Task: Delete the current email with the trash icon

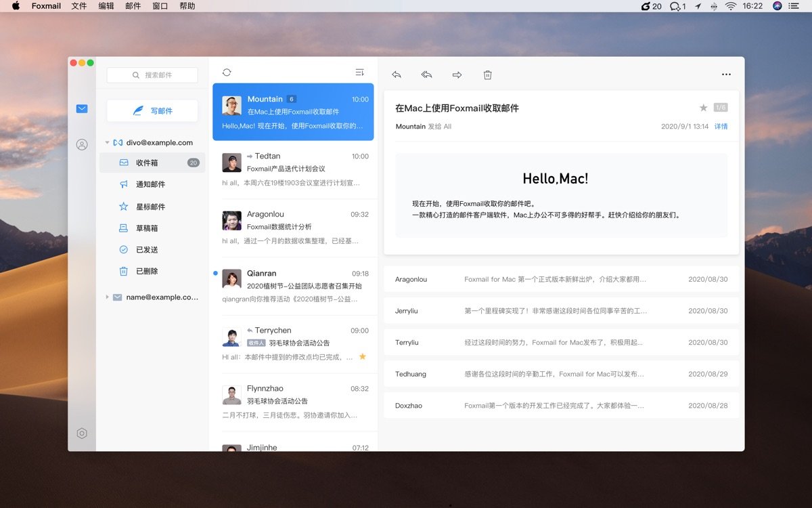Action: click(487, 75)
